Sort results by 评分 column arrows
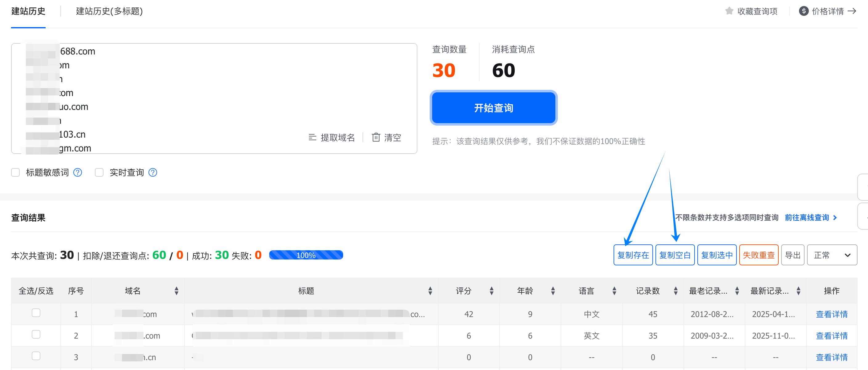The height and width of the screenshot is (370, 868). pyautogui.click(x=491, y=291)
